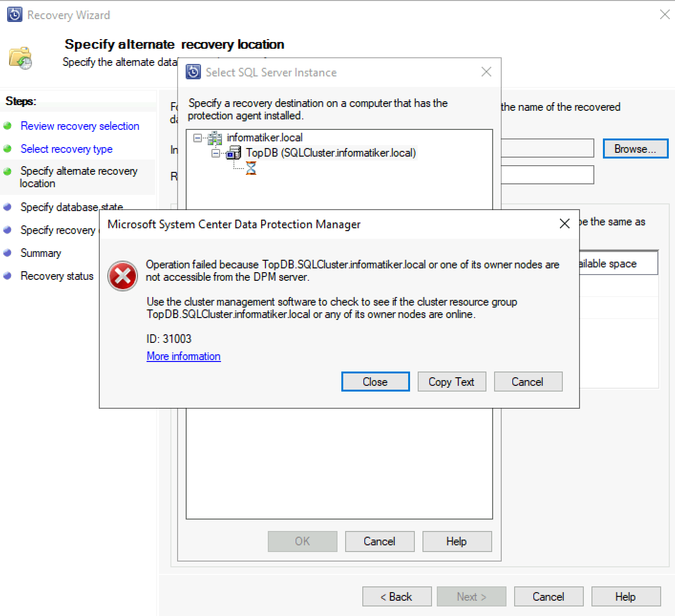Click Close button in error dialog
The height and width of the screenshot is (616, 675).
[x=375, y=382]
